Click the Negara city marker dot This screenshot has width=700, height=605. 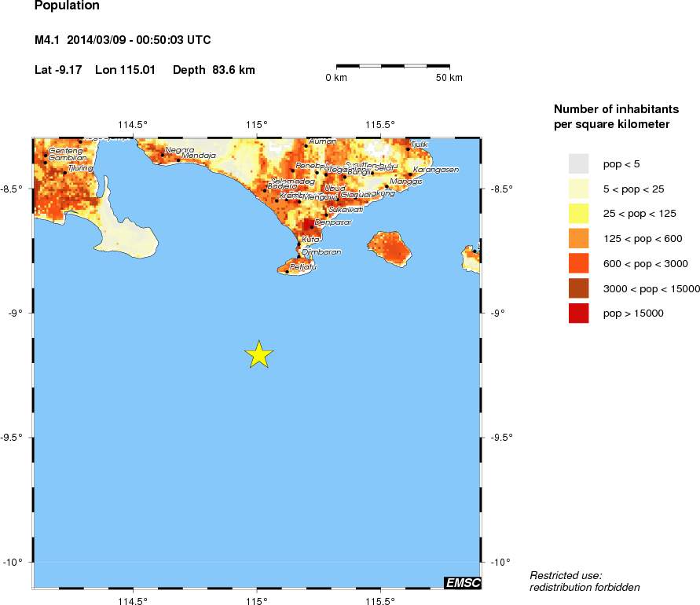[x=163, y=155]
